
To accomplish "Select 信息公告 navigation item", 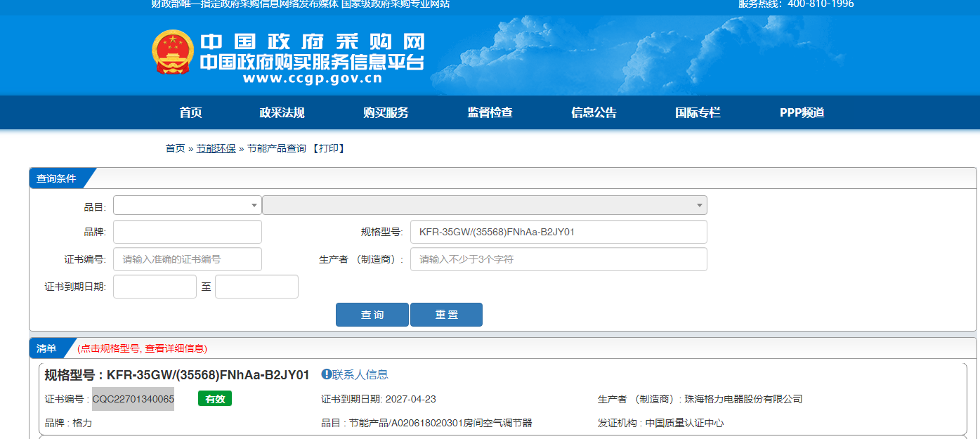I will tap(594, 112).
